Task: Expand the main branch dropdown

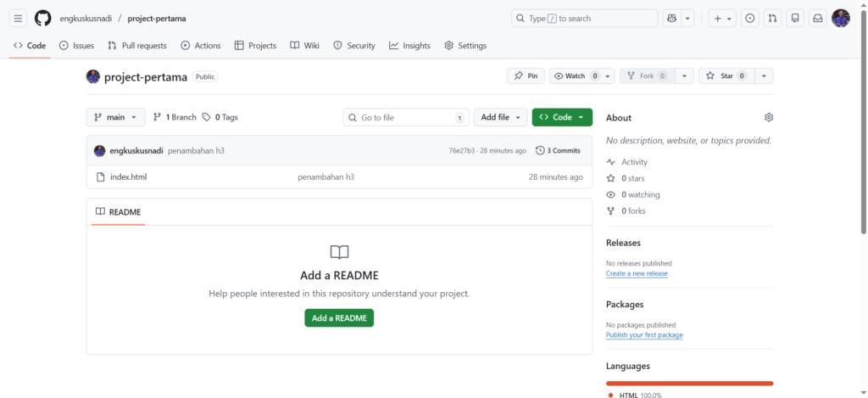Action: coord(115,117)
